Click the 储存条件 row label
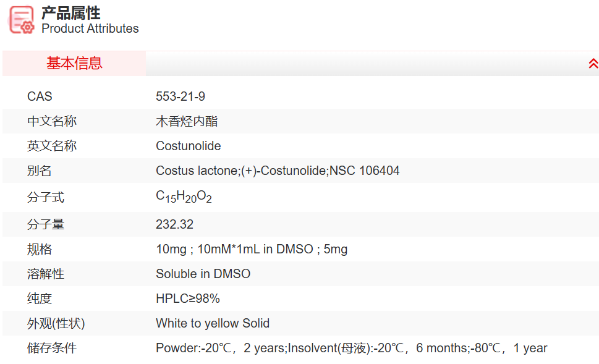The height and width of the screenshot is (364, 599). coord(52,348)
